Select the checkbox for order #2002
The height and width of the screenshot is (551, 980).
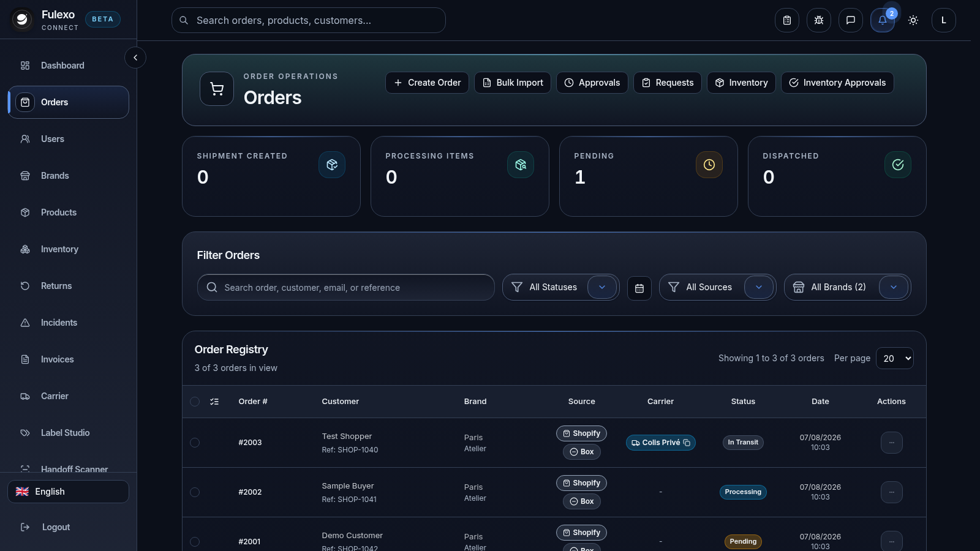point(195,492)
